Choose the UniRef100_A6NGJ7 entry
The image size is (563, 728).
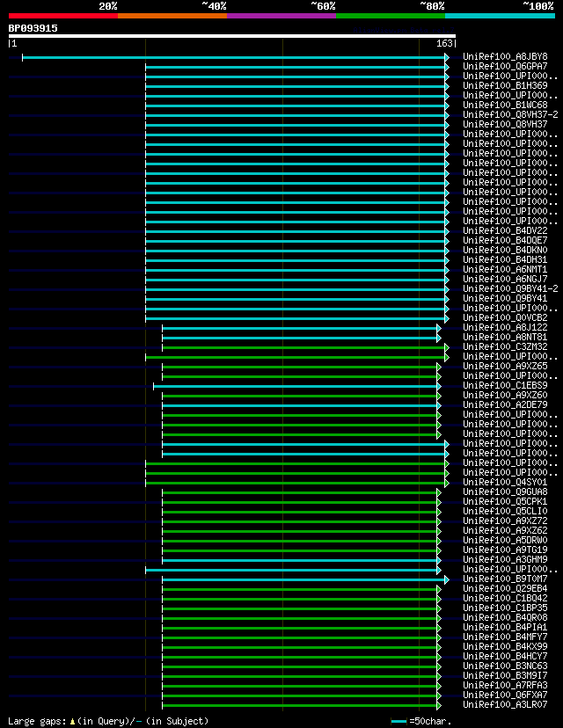(x=506, y=280)
